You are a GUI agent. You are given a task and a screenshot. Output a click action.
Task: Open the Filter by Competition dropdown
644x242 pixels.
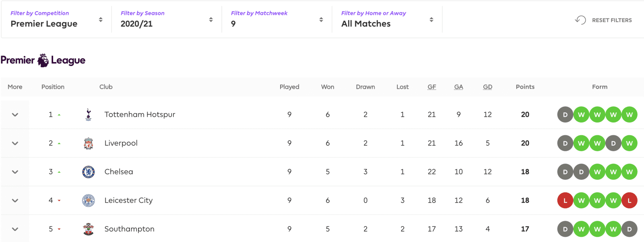coord(56,19)
